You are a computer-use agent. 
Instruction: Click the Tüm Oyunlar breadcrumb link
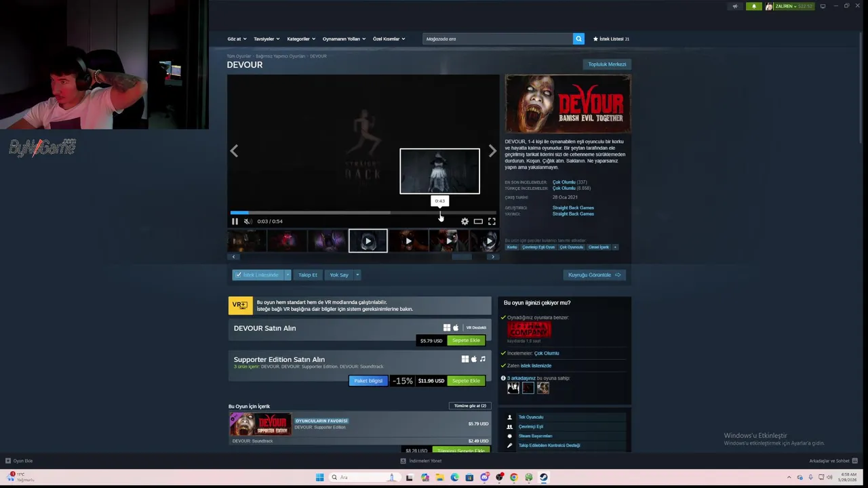coord(239,56)
